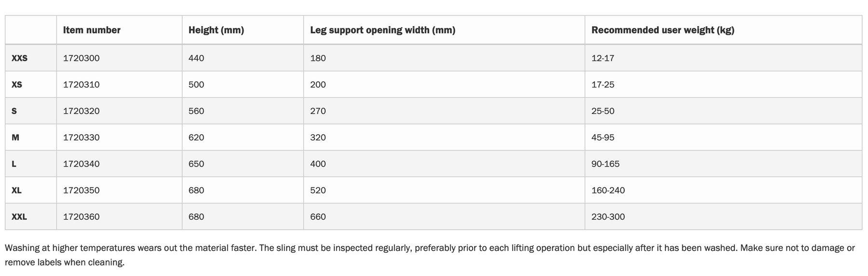Click the 230-300 weight range cell
The image size is (868, 276).
(x=608, y=217)
